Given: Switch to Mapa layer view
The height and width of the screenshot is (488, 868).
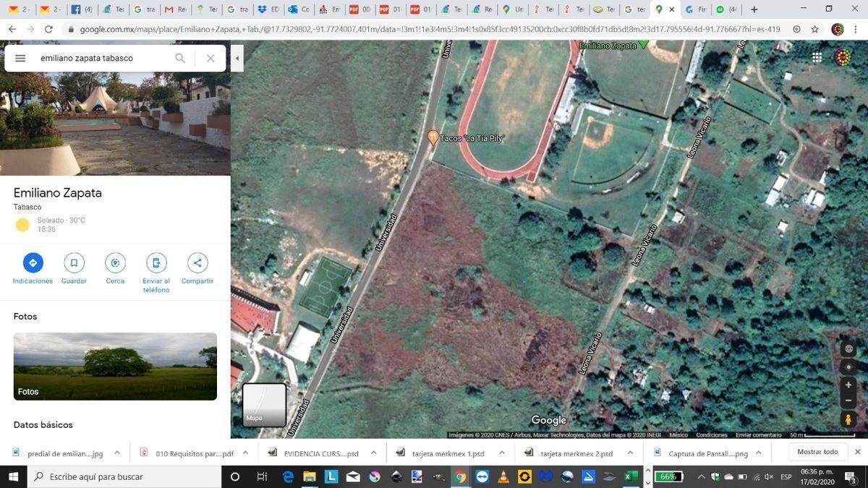Looking at the screenshot, I should (x=264, y=405).
